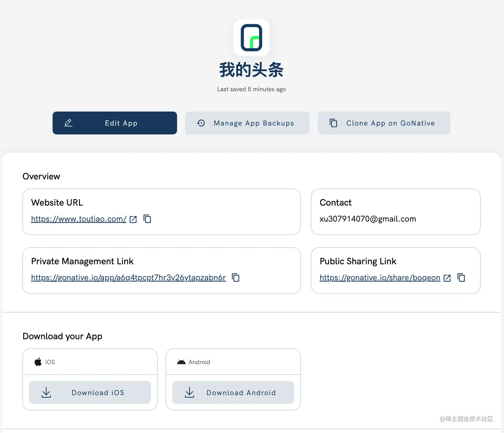Click the Edit App button

pos(114,123)
